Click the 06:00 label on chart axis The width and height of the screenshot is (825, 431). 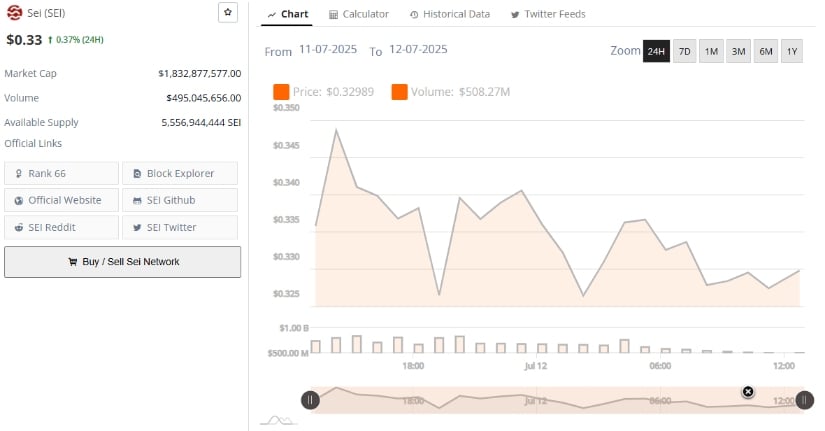660,366
